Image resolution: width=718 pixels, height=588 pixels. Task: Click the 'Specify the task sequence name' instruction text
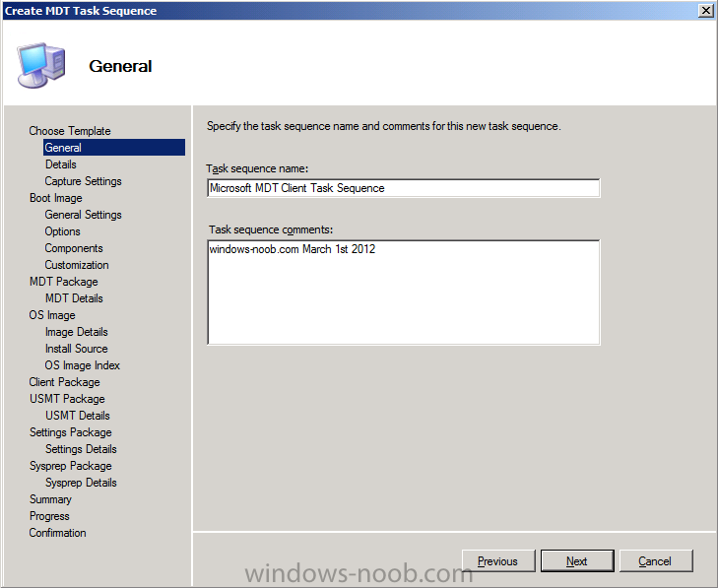coord(384,126)
